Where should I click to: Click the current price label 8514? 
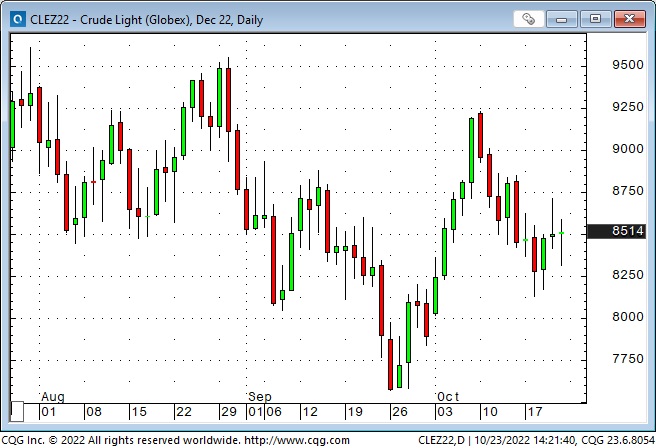(x=615, y=231)
